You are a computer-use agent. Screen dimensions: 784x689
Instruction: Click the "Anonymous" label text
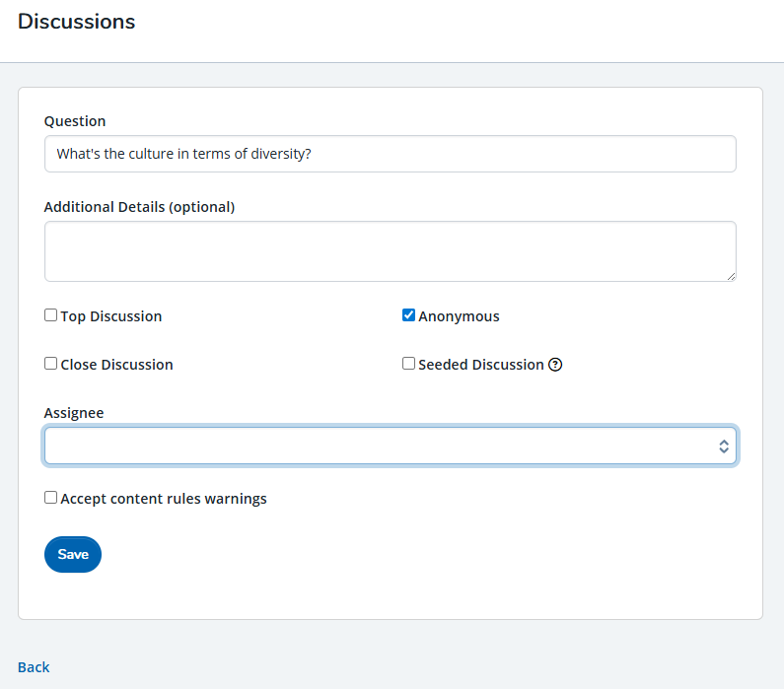[459, 316]
